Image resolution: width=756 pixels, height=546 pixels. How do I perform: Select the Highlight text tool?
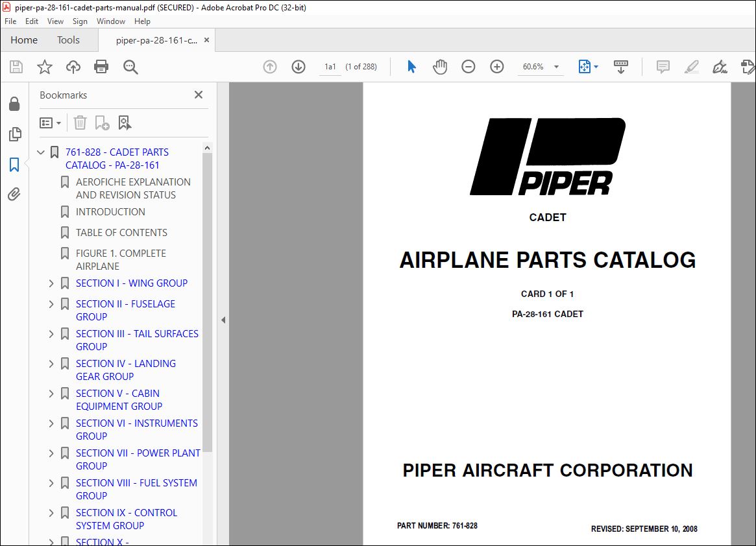pyautogui.click(x=691, y=67)
